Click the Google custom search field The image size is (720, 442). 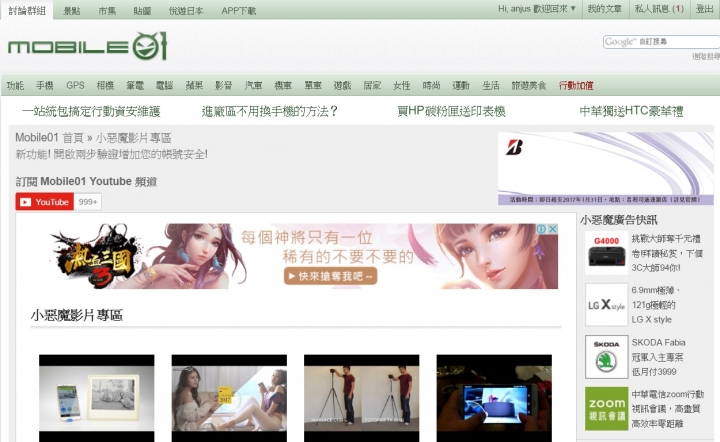[661, 42]
